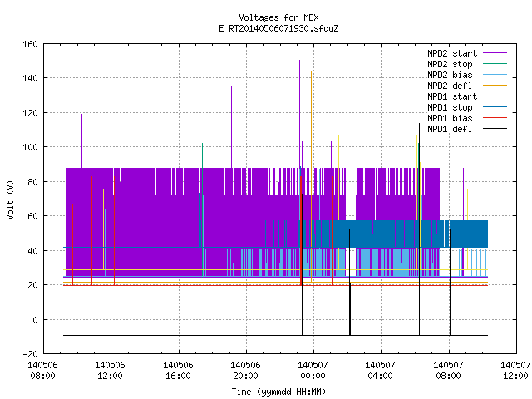Click the orange spike peaking near 144 V
532x399 pixels.
311,176
